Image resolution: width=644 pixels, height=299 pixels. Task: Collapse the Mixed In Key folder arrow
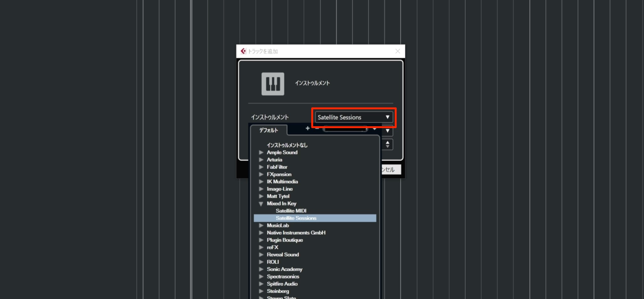click(261, 204)
